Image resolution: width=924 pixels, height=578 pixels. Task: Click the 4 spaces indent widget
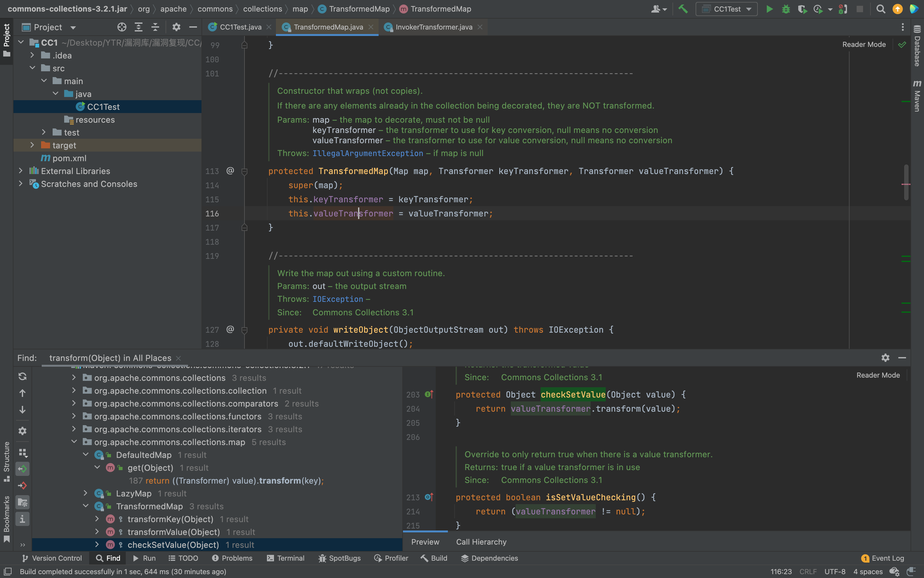868,572
